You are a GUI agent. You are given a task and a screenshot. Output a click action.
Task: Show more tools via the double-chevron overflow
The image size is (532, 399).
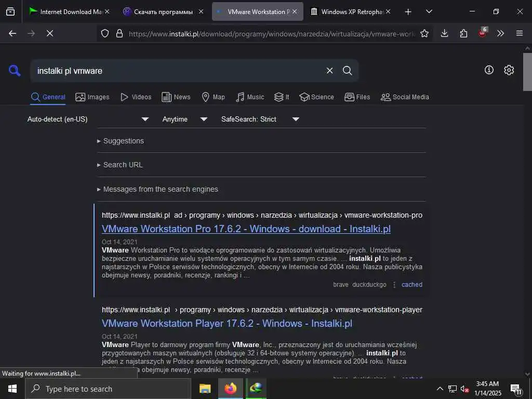[500, 33]
